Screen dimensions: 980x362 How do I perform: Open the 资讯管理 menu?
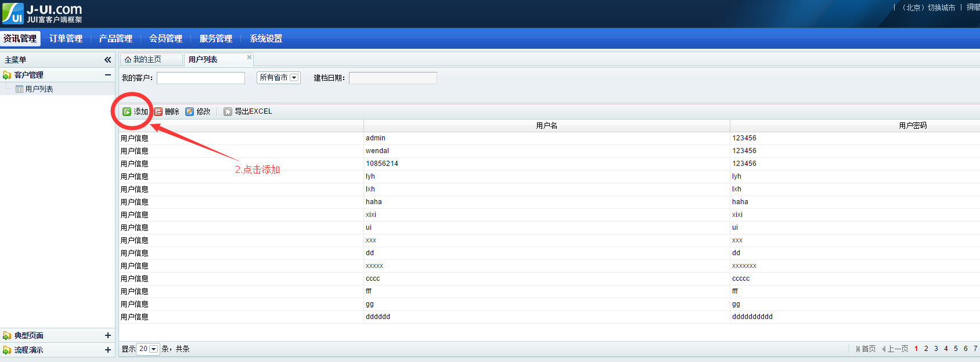pyautogui.click(x=20, y=38)
